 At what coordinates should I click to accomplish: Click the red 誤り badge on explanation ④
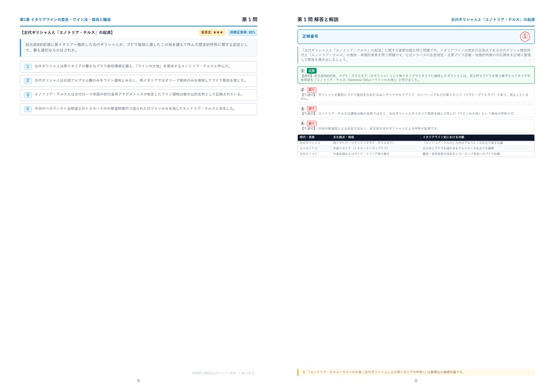(x=312, y=123)
